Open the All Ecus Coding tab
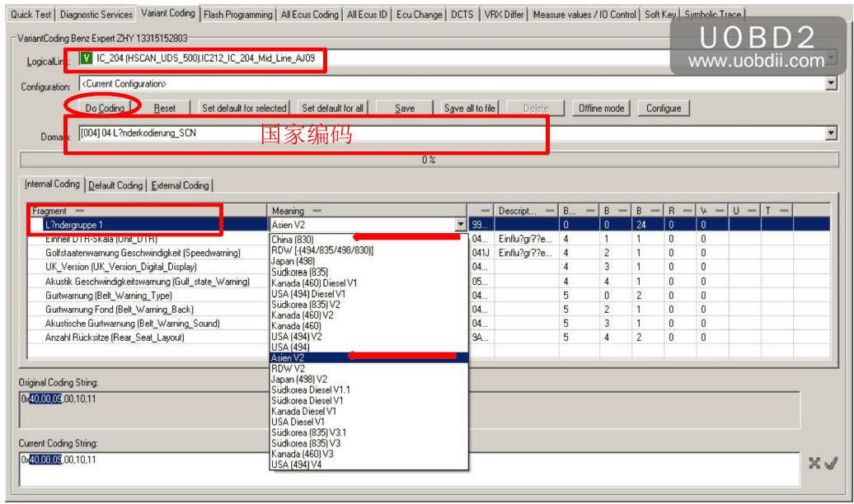This screenshot has width=854, height=504. (309, 14)
